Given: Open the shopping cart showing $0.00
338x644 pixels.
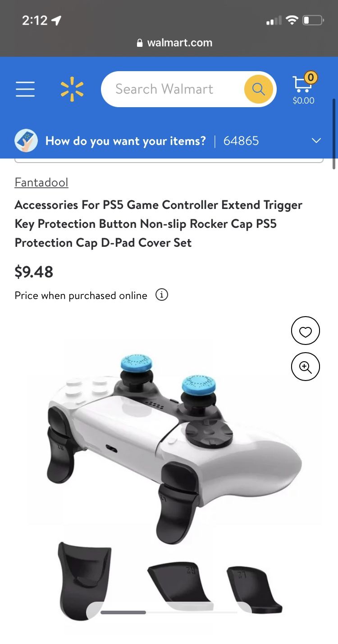Looking at the screenshot, I should point(304,89).
